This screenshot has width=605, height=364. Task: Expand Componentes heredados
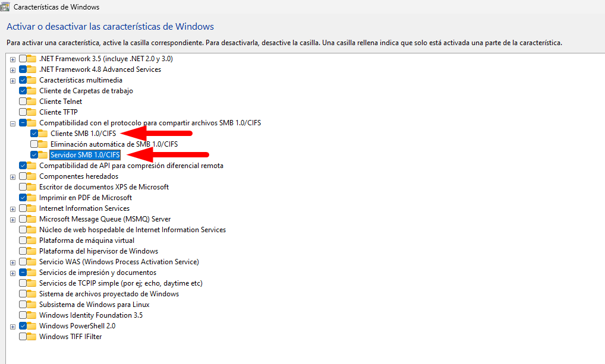[x=12, y=177]
